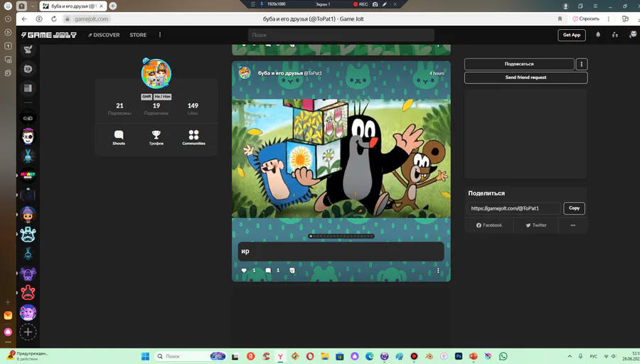640x364 pixels.
Task: Open the user avatar menu in top bar
Action: (x=633, y=35)
